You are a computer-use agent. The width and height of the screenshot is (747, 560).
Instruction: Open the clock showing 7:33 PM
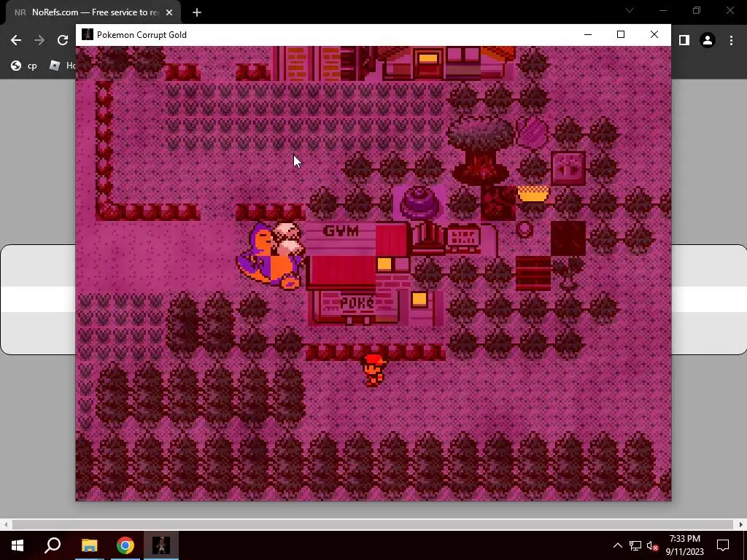(x=684, y=545)
